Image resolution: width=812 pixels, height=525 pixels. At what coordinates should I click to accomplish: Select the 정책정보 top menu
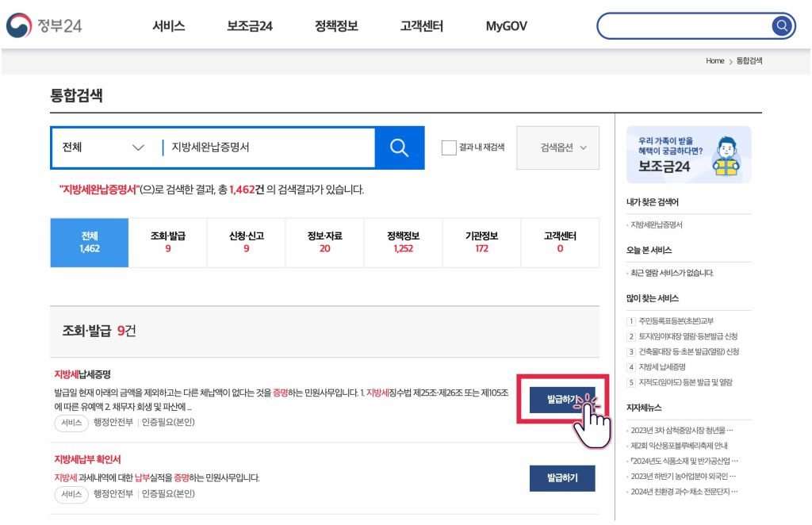[x=336, y=26]
